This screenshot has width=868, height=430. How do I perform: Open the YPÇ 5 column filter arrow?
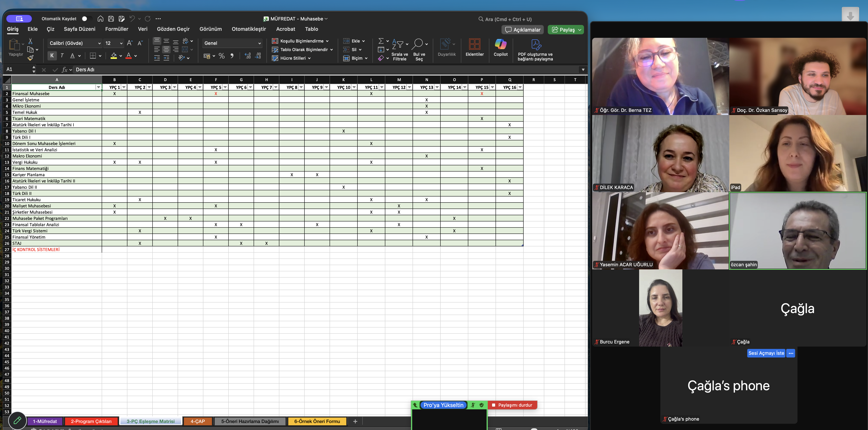225,87
